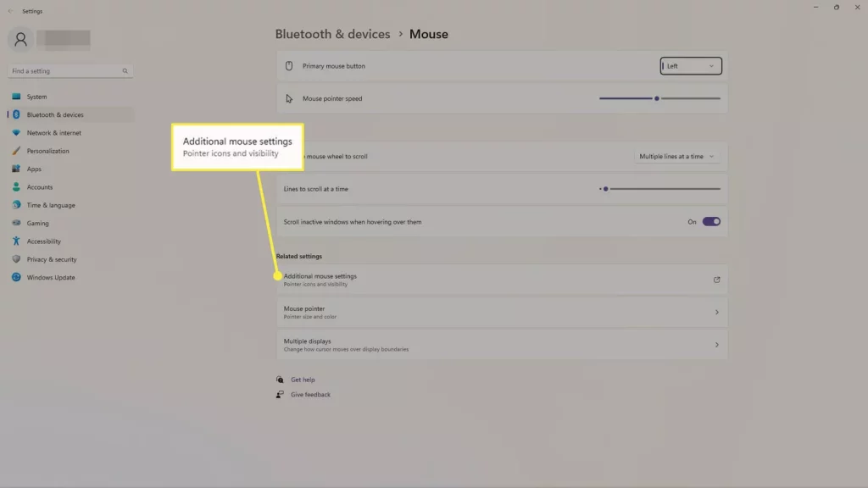868x488 pixels.
Task: Open the Multiple lines at a time dropdown
Action: tap(676, 157)
